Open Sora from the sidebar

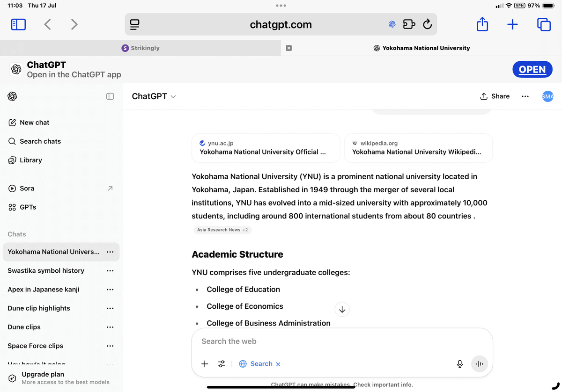61,188
